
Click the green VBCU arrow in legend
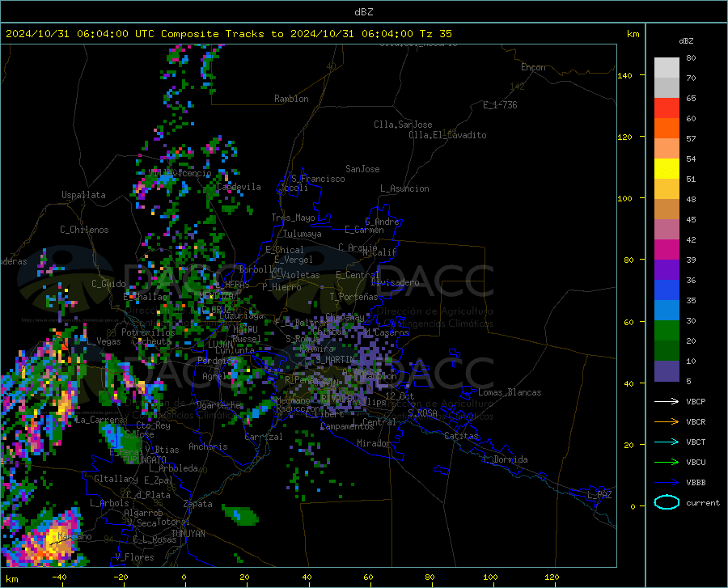(x=667, y=463)
